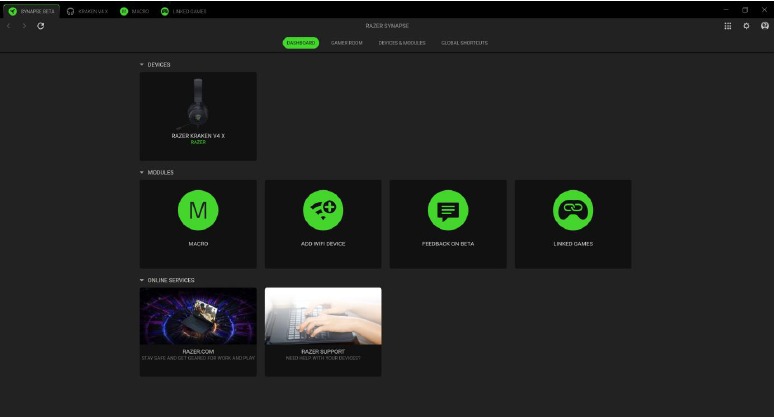Switch to the Macro tab at top
The height and width of the screenshot is (417, 775).
point(134,11)
